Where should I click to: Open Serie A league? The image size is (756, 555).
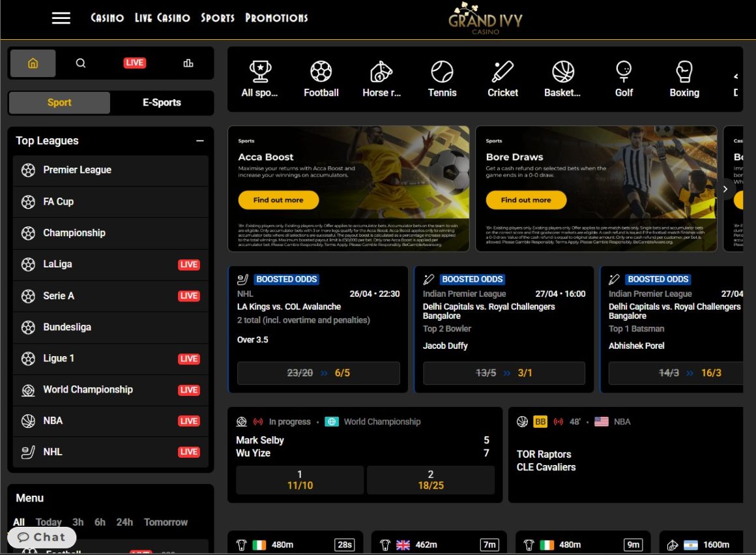click(x=111, y=296)
